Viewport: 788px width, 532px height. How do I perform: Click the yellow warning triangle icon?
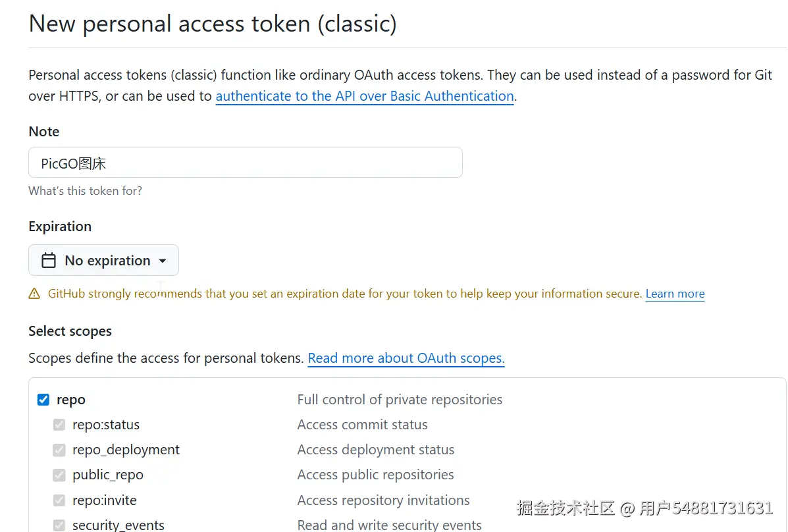[x=34, y=294]
